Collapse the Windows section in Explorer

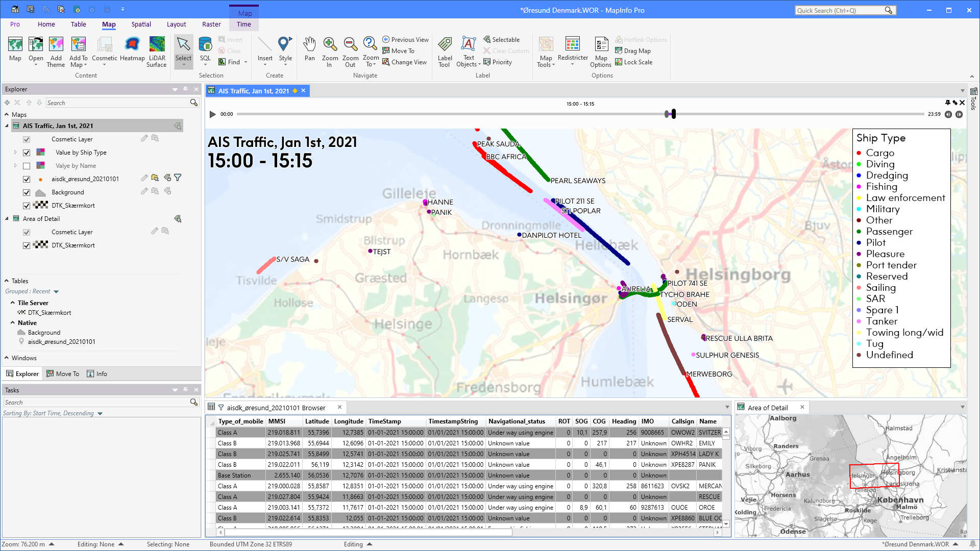[x=7, y=358]
